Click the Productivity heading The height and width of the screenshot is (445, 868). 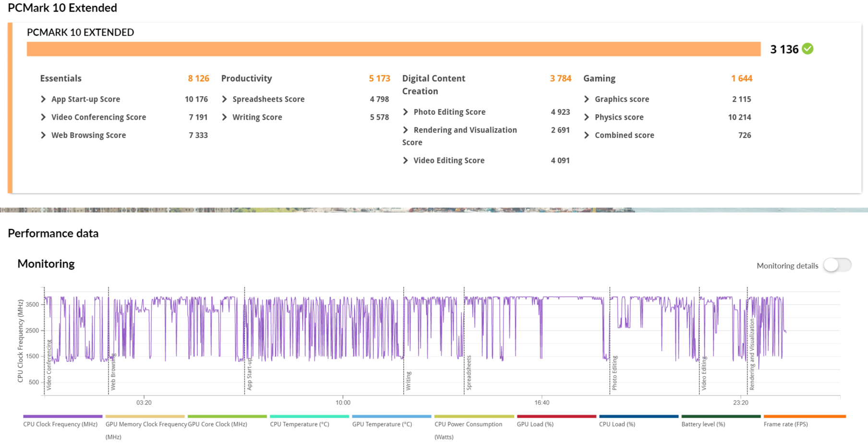246,78
